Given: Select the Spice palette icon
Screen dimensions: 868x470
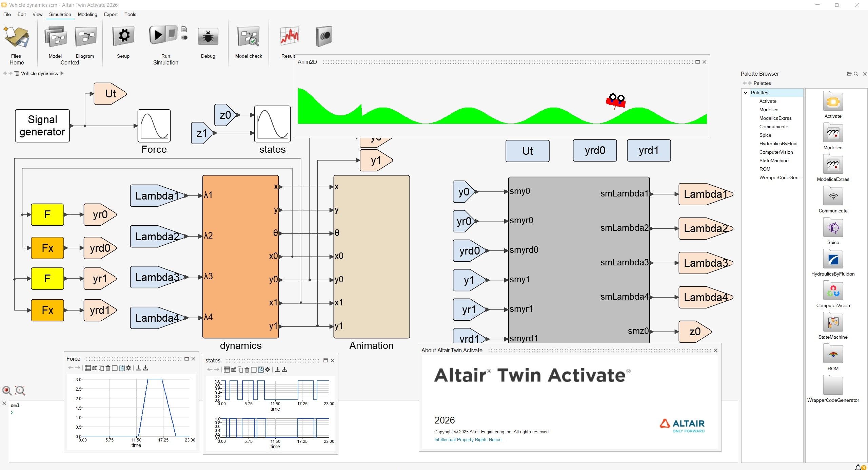Looking at the screenshot, I should pos(833,228).
